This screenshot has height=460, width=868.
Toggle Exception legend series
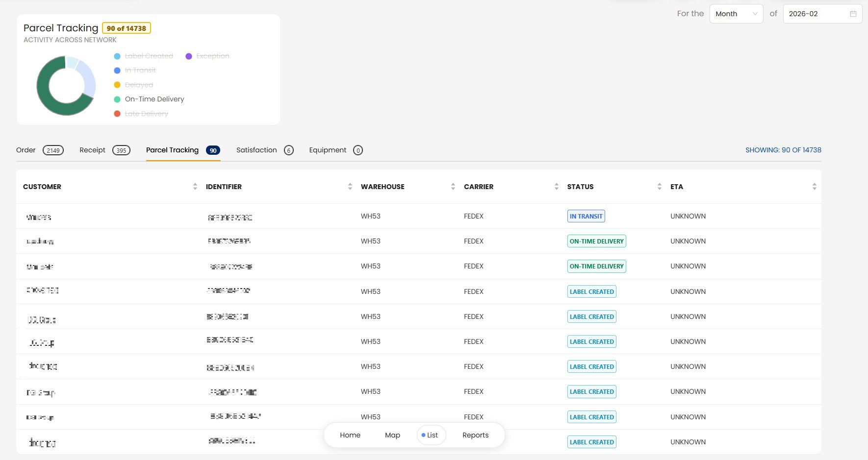click(x=207, y=56)
